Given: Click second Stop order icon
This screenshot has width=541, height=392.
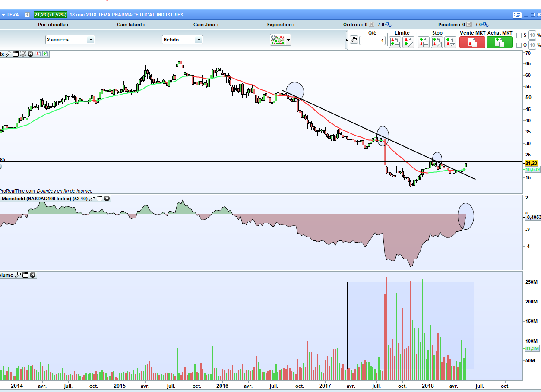Looking at the screenshot, I should [437, 42].
